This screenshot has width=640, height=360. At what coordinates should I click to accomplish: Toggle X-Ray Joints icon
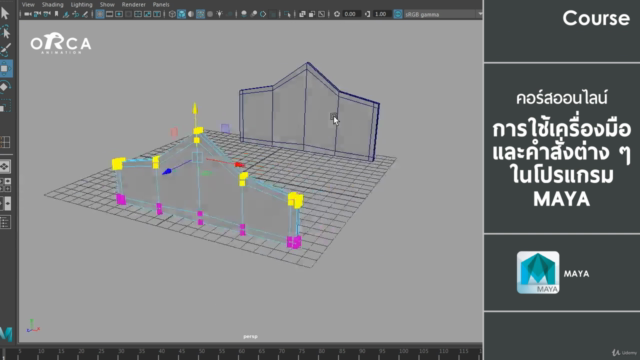click(321, 14)
